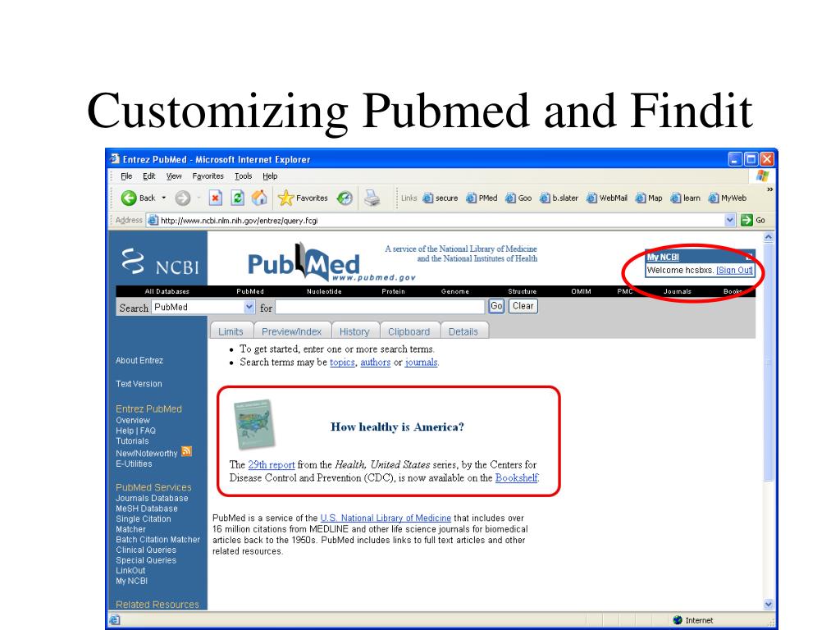The image size is (840, 630).
Task: Open the '29th report' link
Action: pyautogui.click(x=271, y=464)
